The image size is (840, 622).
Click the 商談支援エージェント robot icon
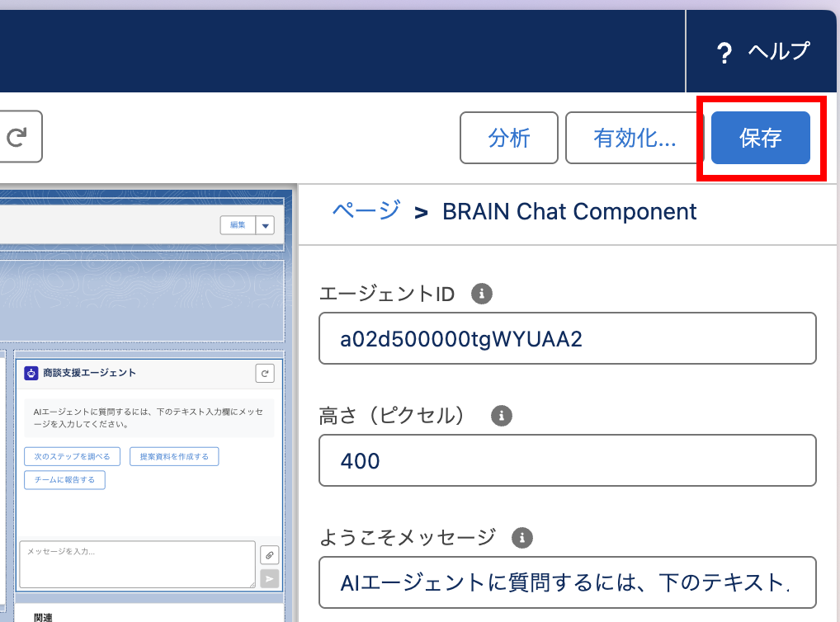point(31,374)
